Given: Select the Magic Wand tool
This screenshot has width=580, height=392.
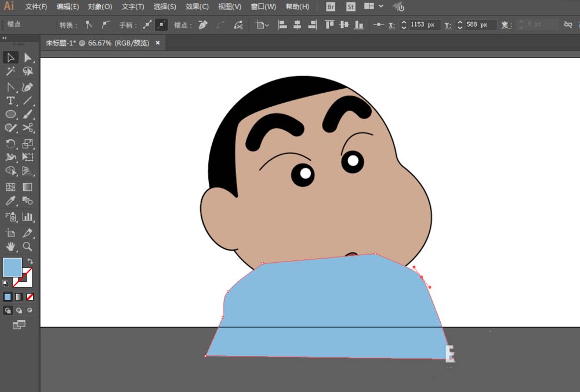Looking at the screenshot, I should pyautogui.click(x=10, y=71).
